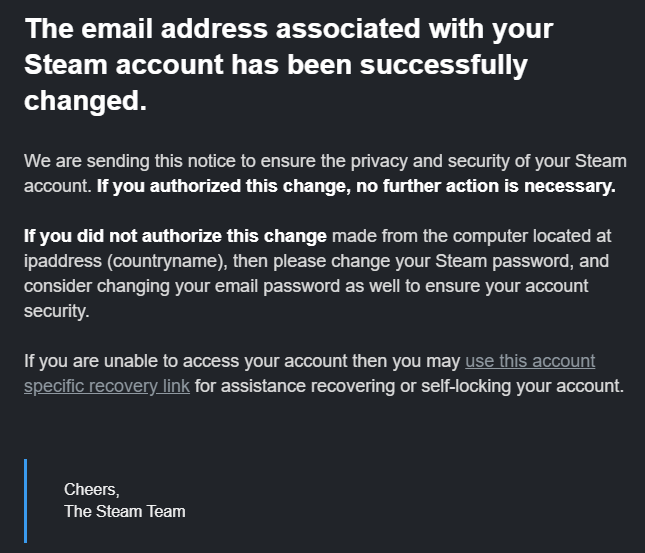Open the "use this account" recovery link
This screenshot has width=645, height=553.
coord(530,361)
